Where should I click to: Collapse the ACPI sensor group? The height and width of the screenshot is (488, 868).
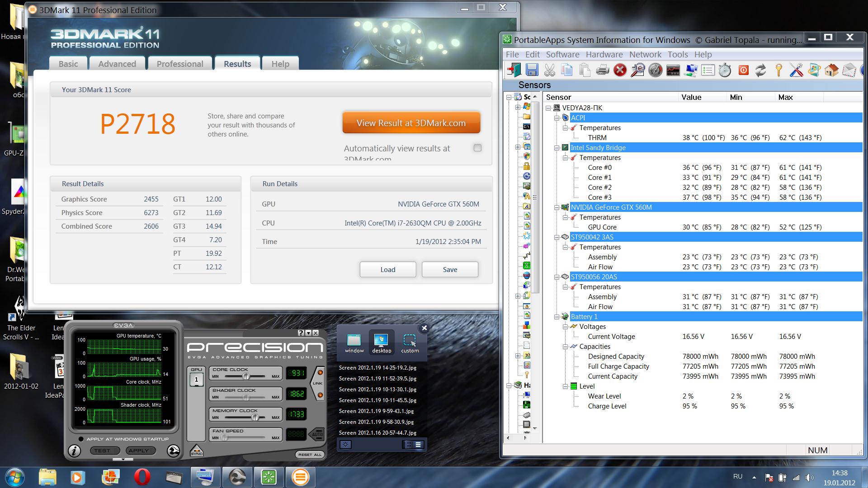tap(557, 118)
